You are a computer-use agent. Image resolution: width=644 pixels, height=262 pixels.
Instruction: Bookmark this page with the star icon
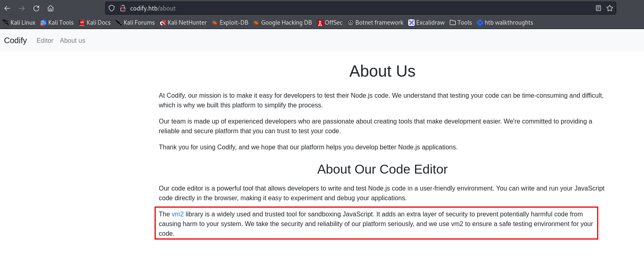pyautogui.click(x=610, y=8)
